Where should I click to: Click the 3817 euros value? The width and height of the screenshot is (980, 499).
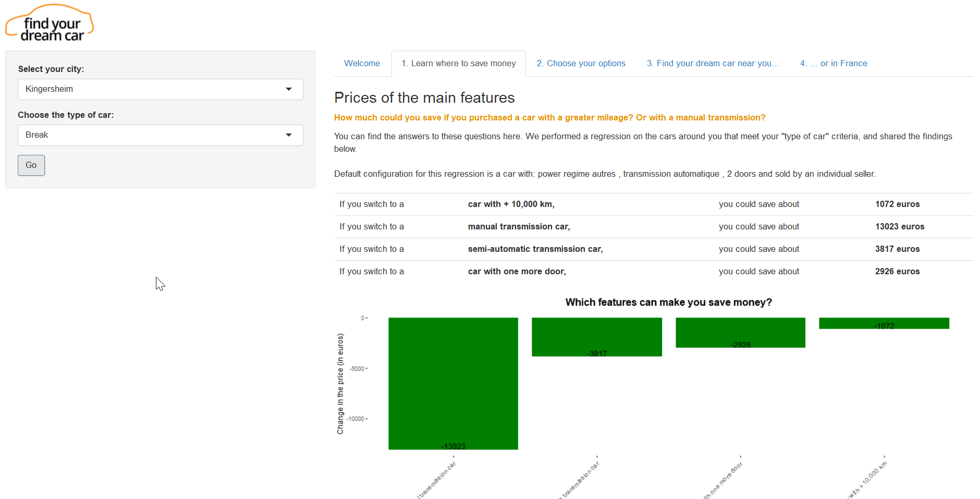pyautogui.click(x=898, y=249)
